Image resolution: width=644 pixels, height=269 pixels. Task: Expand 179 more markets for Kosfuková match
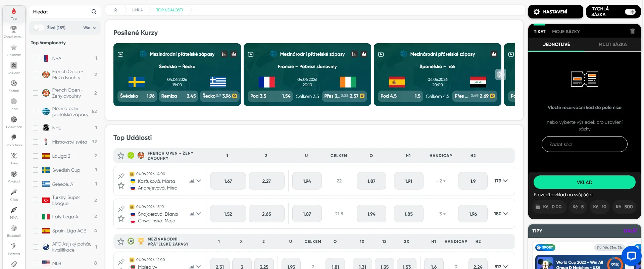[501, 181]
